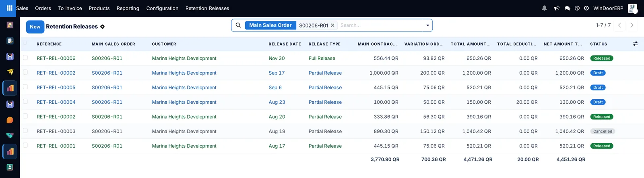Open the yellow paper plane sidebar app

10,72
